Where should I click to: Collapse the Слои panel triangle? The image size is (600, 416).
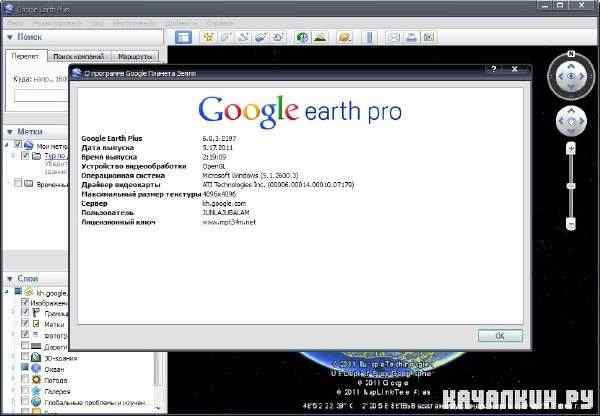(x=10, y=279)
